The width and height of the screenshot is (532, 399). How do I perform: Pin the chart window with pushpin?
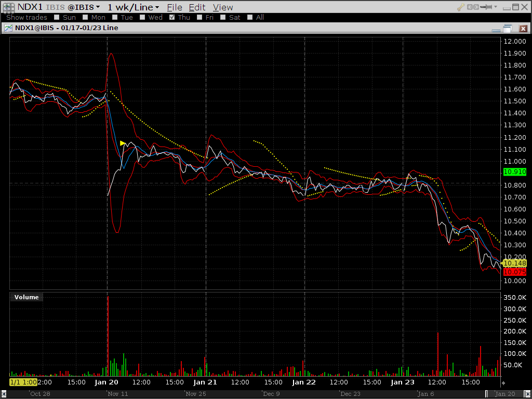pos(486,7)
